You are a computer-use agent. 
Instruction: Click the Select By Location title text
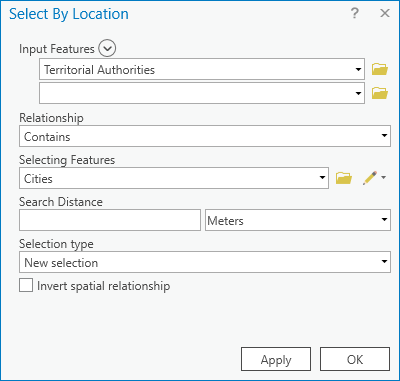tap(69, 14)
